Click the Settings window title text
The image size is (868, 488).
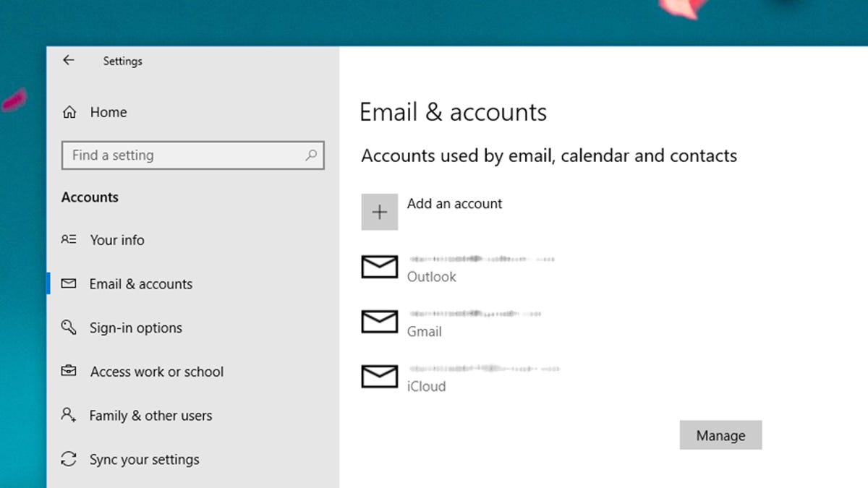(x=123, y=61)
